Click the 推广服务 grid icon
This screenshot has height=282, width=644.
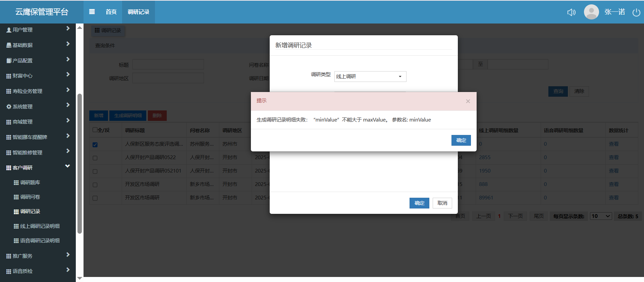click(9, 256)
